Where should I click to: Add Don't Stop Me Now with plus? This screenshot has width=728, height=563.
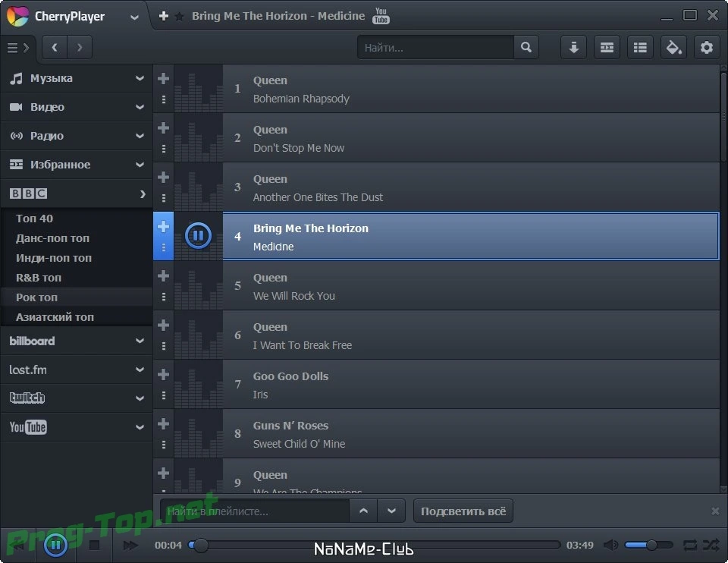tap(163, 127)
